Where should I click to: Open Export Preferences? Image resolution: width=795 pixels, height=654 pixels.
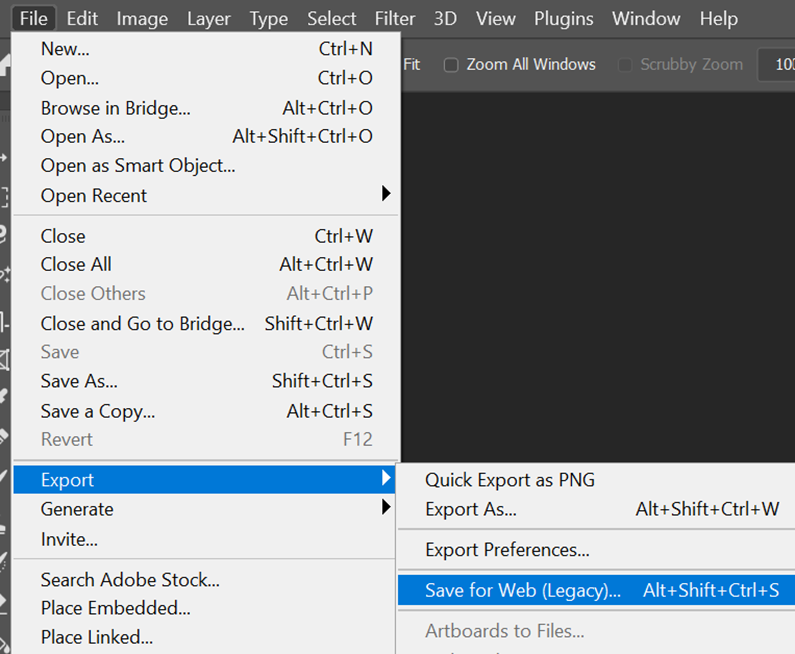507,550
